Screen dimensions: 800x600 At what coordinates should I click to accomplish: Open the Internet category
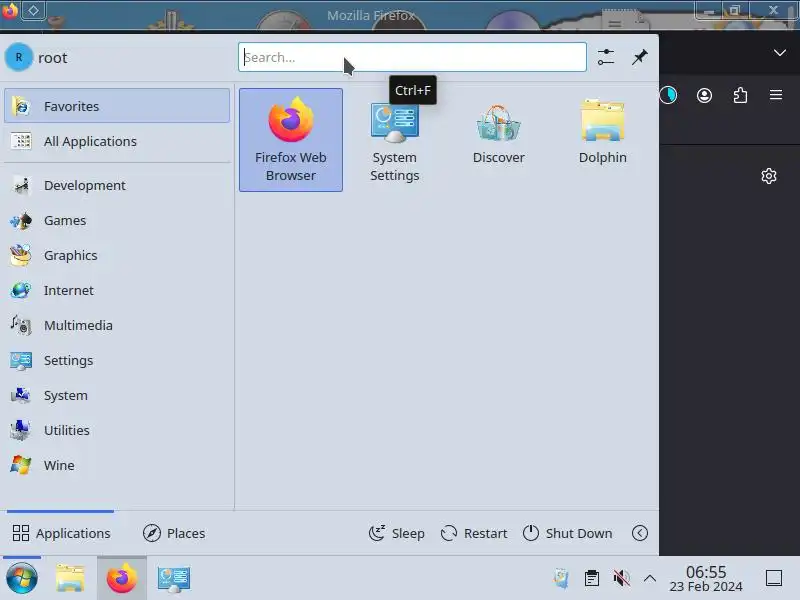117,290
